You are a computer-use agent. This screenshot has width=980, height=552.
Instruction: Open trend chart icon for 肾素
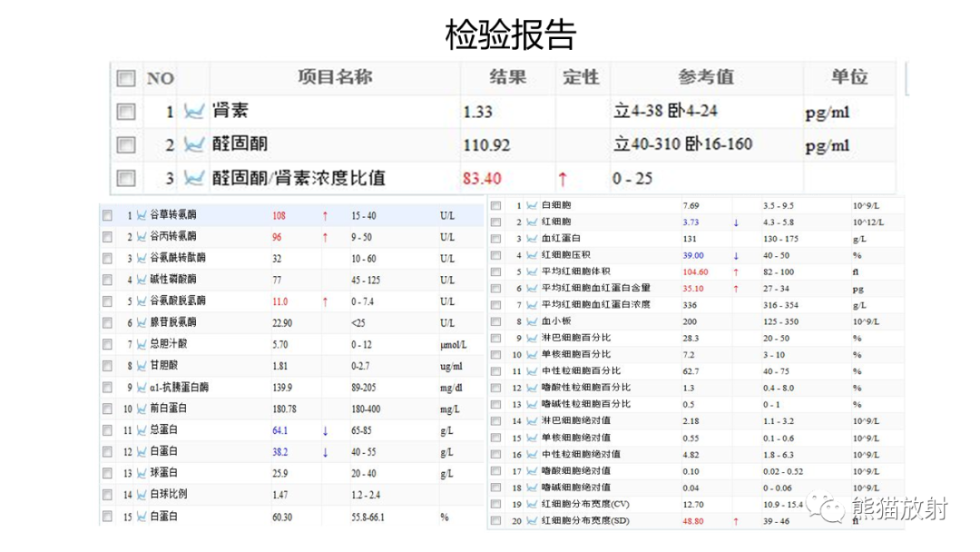click(x=194, y=112)
